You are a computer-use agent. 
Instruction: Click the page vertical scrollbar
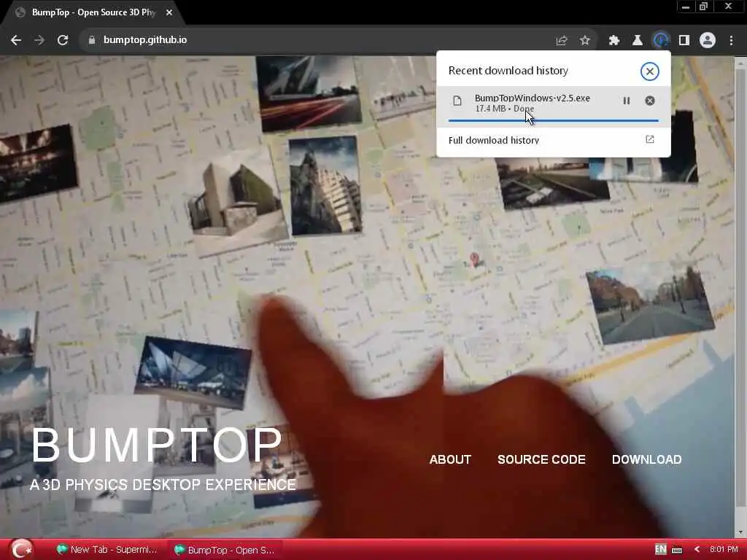click(740, 286)
